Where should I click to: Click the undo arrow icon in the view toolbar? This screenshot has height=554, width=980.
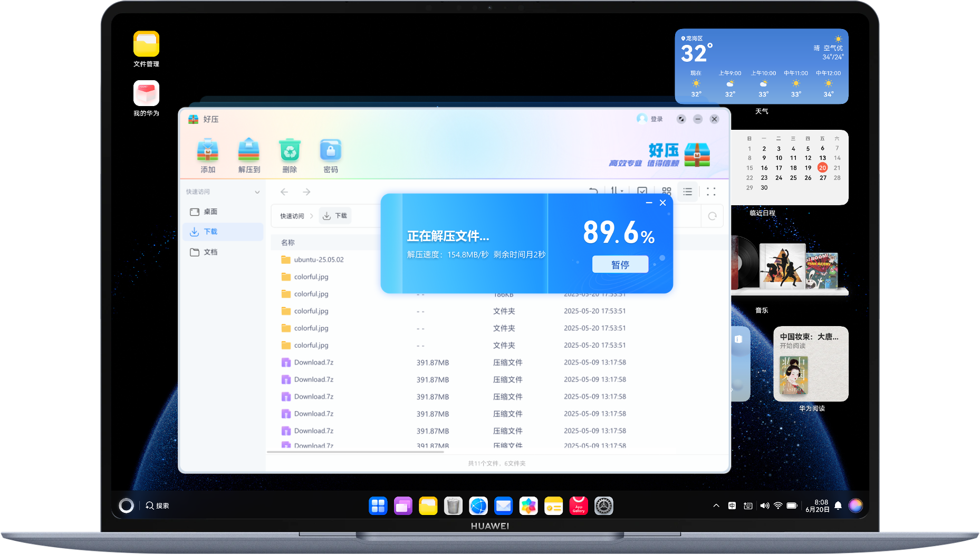[593, 190]
